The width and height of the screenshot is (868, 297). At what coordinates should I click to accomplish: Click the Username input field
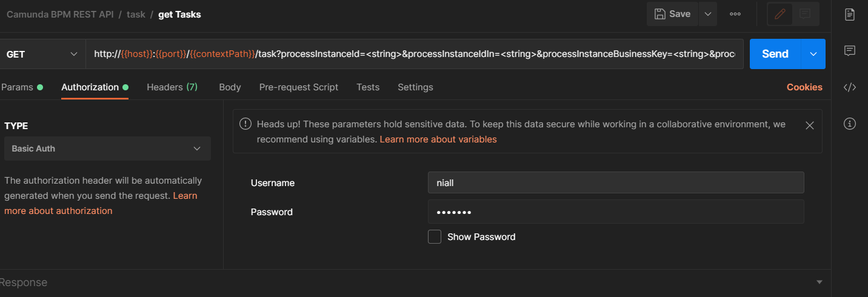click(616, 182)
